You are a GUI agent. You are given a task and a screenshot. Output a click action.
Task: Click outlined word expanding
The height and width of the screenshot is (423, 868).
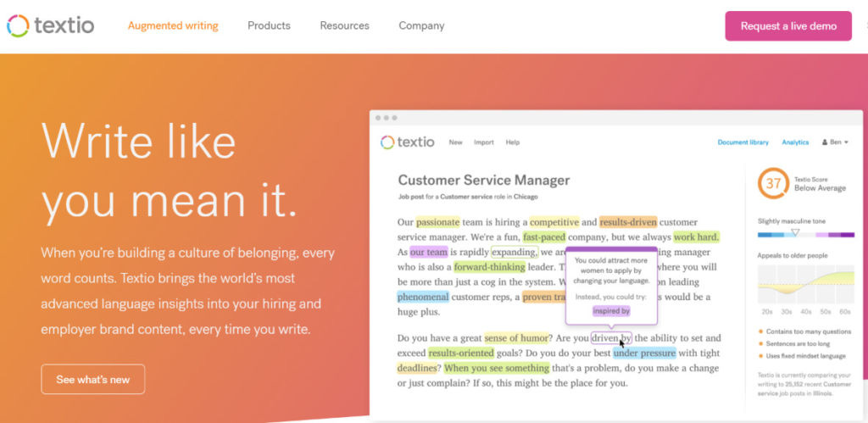515,252
